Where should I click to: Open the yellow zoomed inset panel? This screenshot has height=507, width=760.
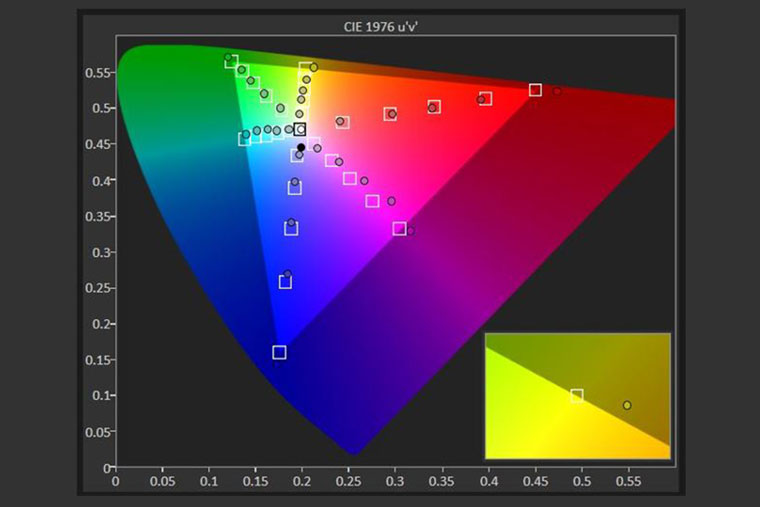[x=577, y=395]
